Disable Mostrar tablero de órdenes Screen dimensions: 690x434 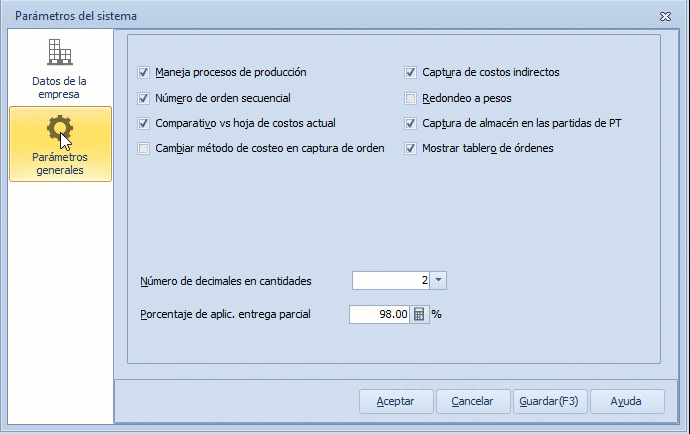coord(410,149)
